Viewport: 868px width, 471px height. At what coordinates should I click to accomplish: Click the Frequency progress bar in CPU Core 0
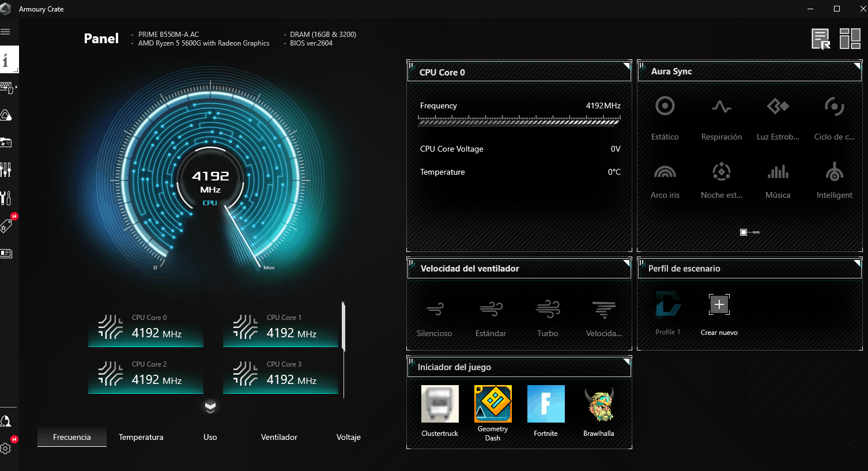click(x=519, y=120)
